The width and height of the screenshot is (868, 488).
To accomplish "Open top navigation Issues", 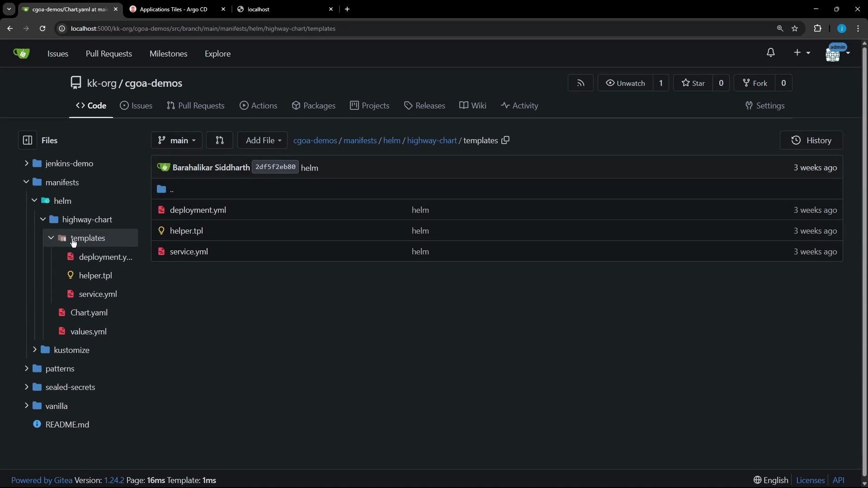I will point(58,53).
